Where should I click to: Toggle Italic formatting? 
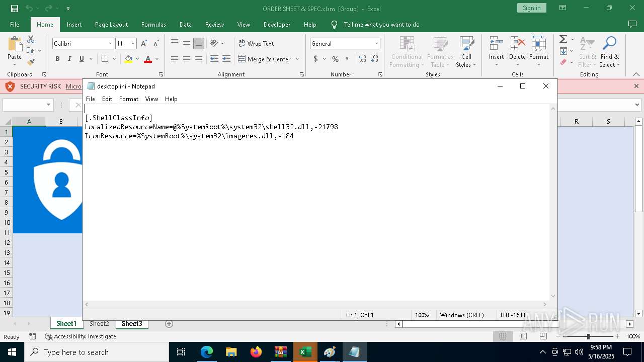pyautogui.click(x=69, y=59)
